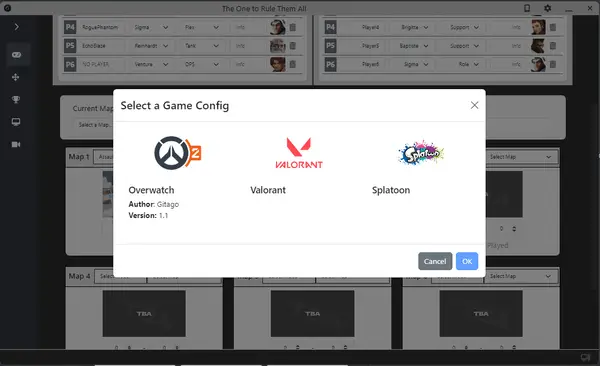This screenshot has height=366, width=600.
Task: Delete the Player5 row on the right team
Action: [553, 46]
